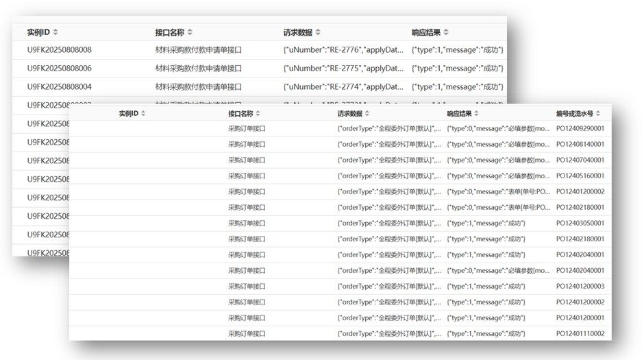Click 采购订单接口 in row PO12401200003

247,287
